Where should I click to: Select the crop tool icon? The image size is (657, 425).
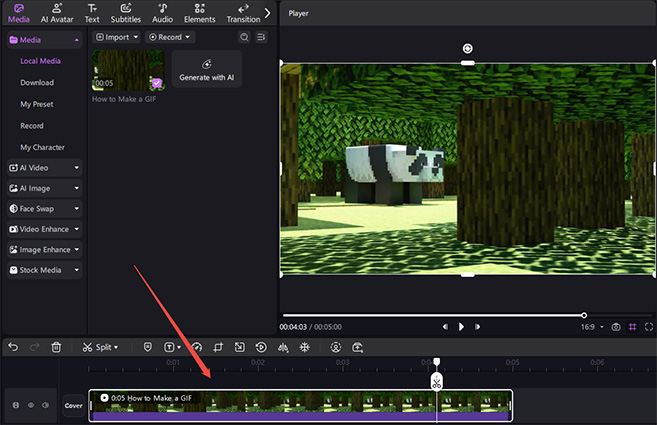pos(218,347)
